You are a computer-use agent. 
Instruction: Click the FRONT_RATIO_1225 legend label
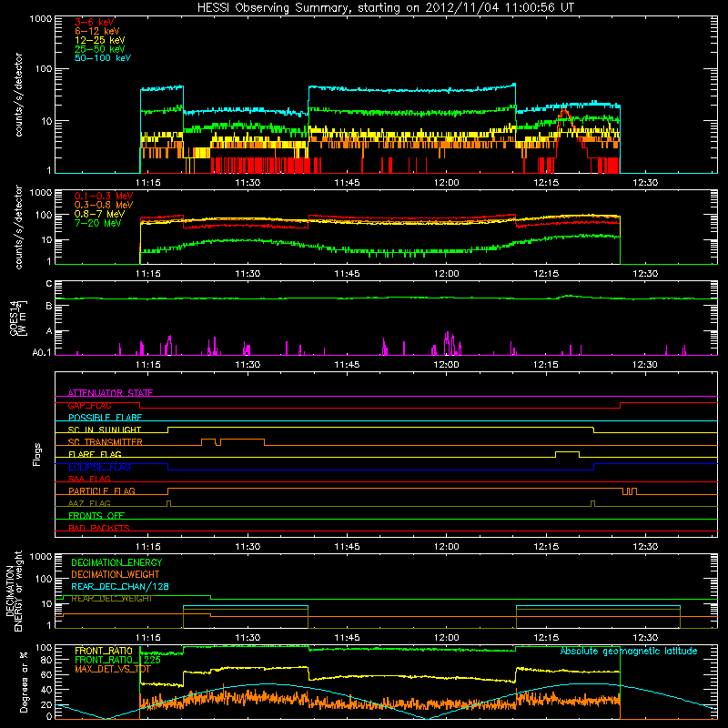pos(117,660)
